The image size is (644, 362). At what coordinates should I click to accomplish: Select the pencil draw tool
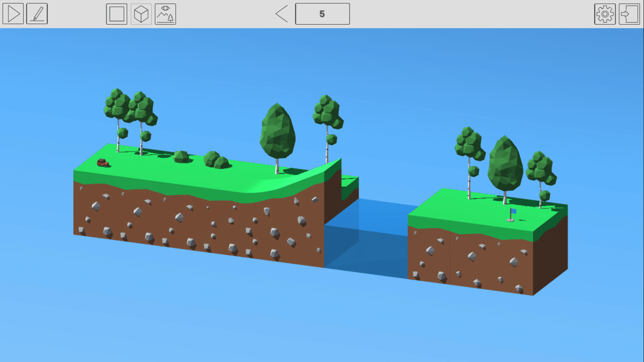coord(37,14)
